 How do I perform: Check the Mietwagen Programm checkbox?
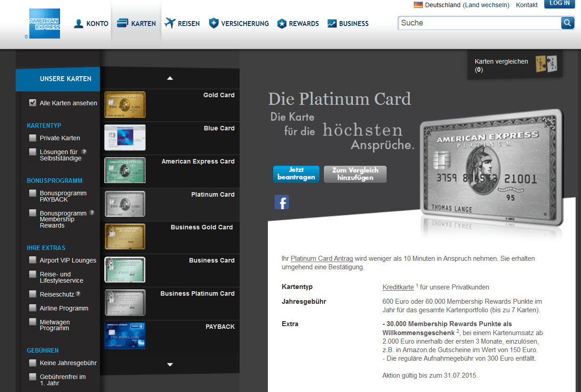point(32,322)
